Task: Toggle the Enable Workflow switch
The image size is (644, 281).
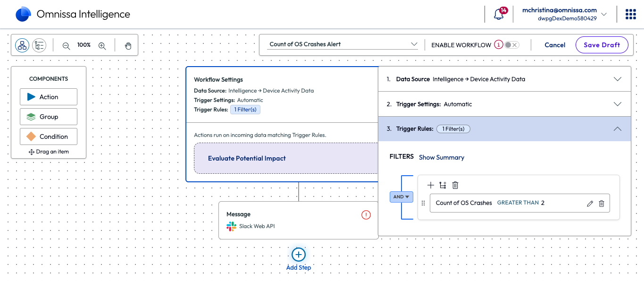Action: [x=511, y=45]
